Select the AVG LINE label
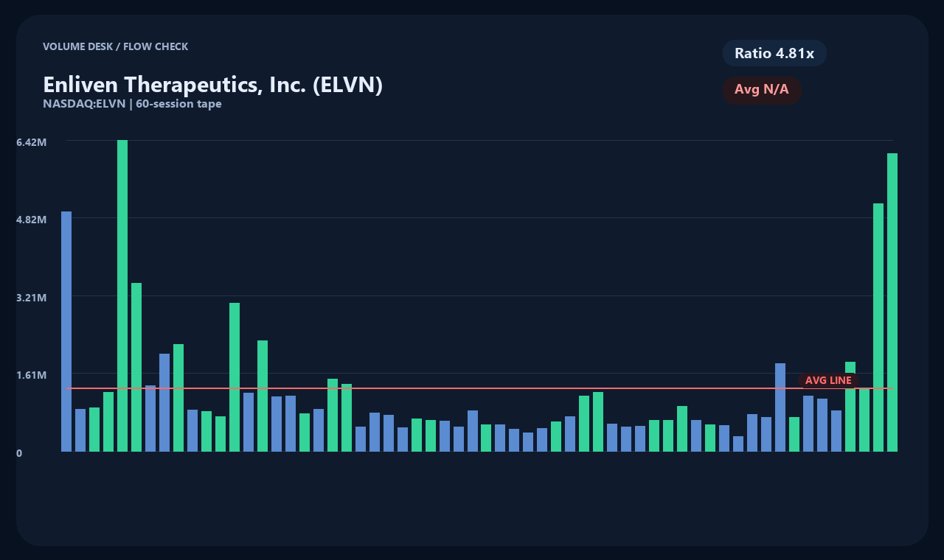Viewport: 944px width, 560px height. pos(828,380)
